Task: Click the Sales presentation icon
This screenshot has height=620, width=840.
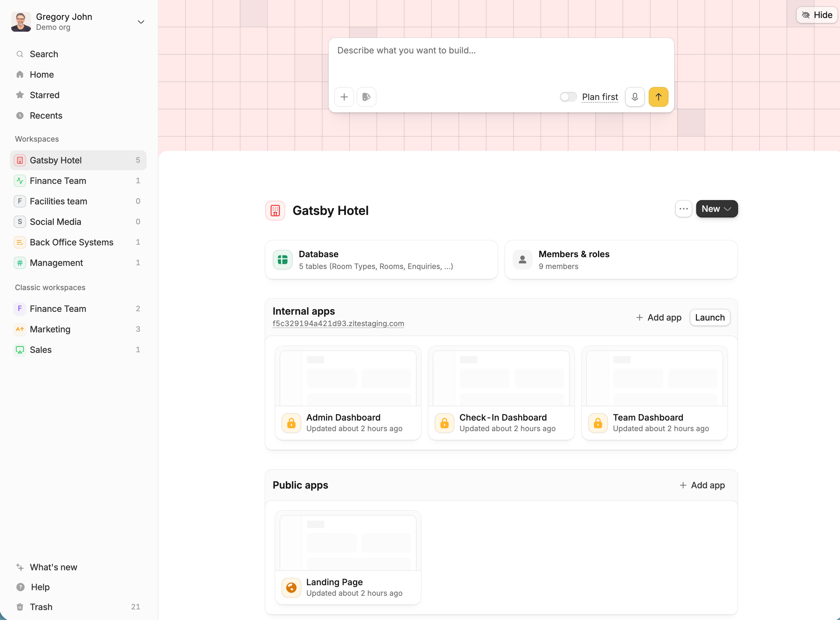Action: click(x=20, y=350)
